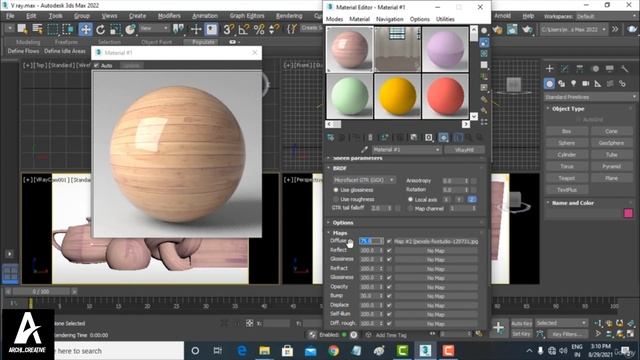The width and height of the screenshot is (640, 360).
Task: Click the Diffuse map file button
Action: [436, 242]
